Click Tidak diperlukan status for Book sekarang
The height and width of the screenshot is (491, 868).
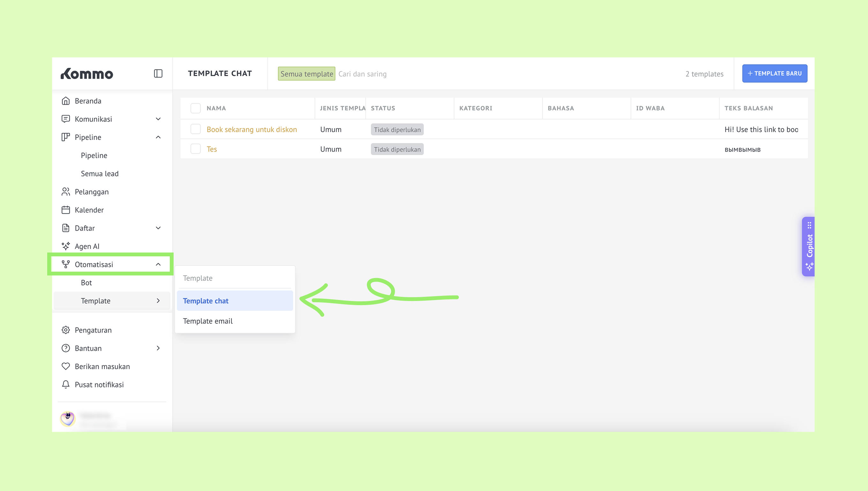[x=397, y=129]
